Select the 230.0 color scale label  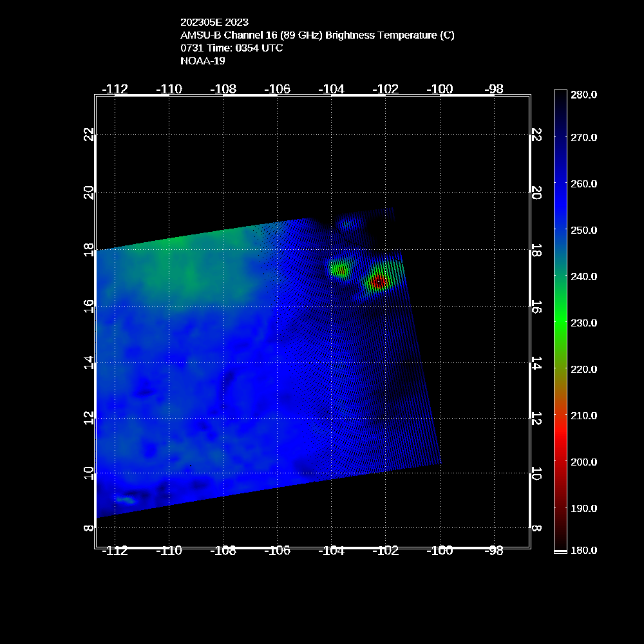(x=584, y=323)
